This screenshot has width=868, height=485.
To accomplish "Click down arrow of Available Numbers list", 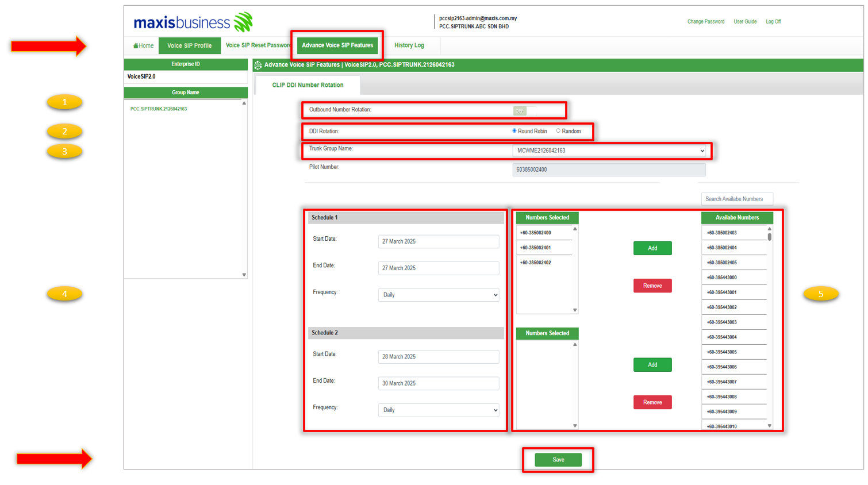I will pyautogui.click(x=770, y=426).
